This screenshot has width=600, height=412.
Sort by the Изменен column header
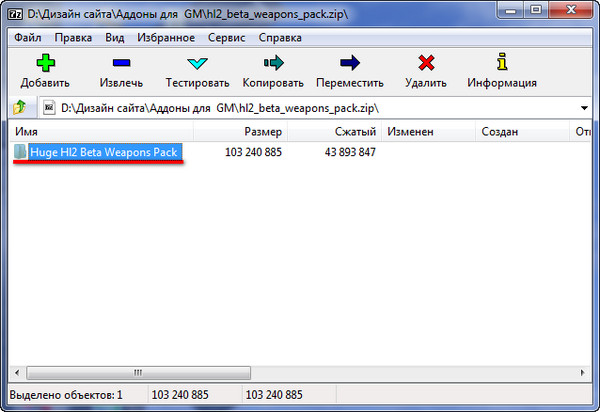tap(429, 132)
